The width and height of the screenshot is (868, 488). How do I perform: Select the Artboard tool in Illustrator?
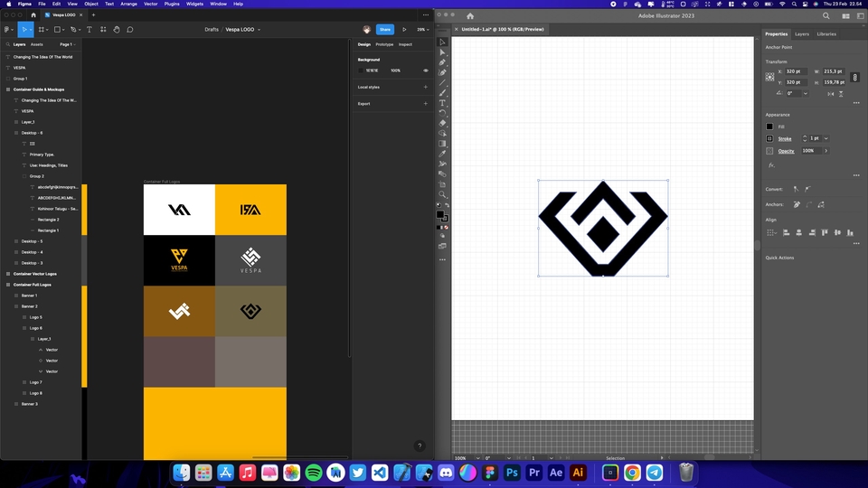point(442,184)
